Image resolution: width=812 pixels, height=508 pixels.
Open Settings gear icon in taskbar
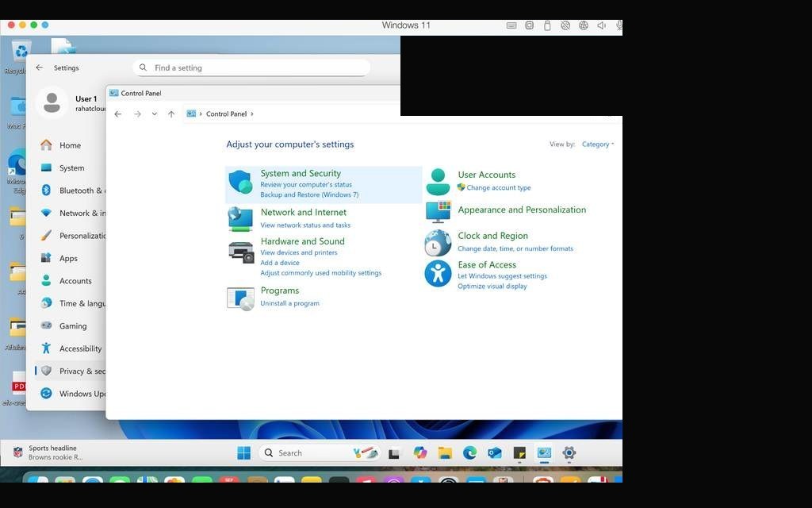coord(569,452)
